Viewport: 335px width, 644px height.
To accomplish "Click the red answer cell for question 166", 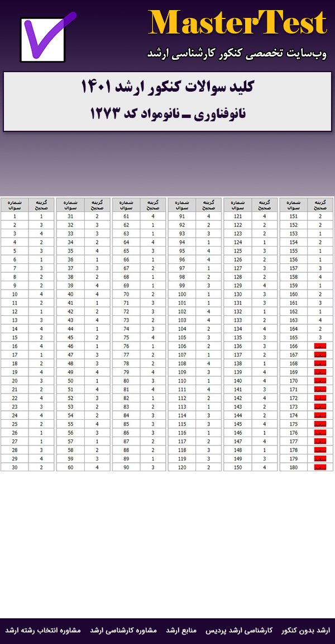I will tap(320, 347).
